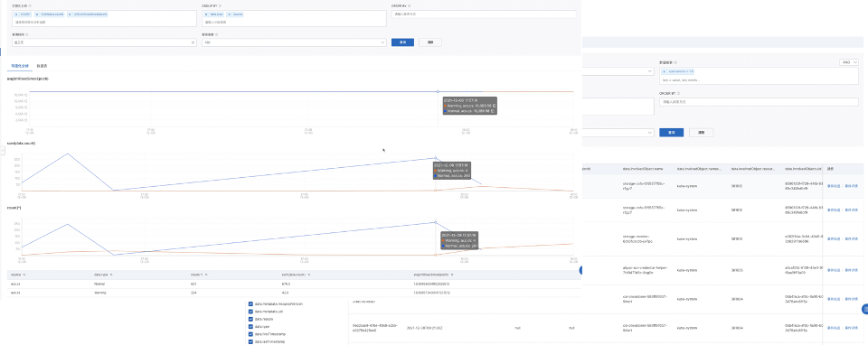Select the 879.0 value in sum(data.count)
The height and width of the screenshot is (345, 868).
[287, 284]
